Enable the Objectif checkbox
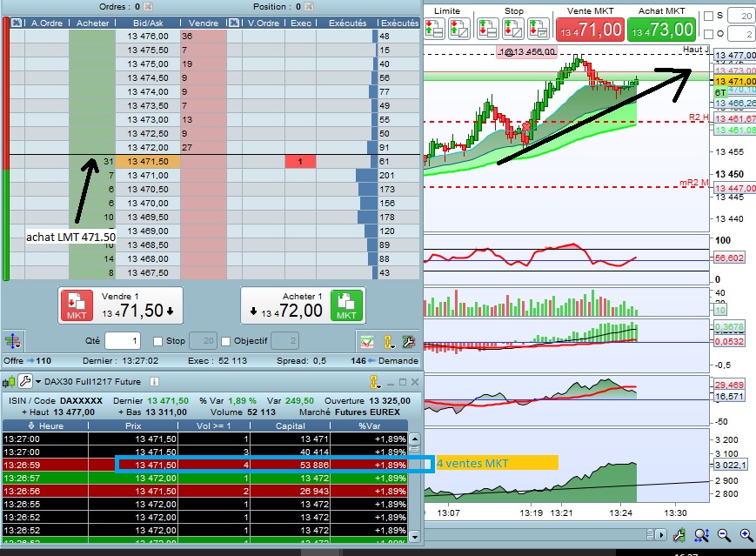The image size is (756, 556). point(225,341)
